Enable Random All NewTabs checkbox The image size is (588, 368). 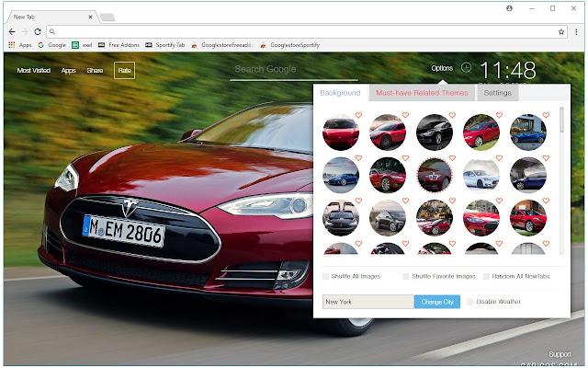(x=486, y=276)
